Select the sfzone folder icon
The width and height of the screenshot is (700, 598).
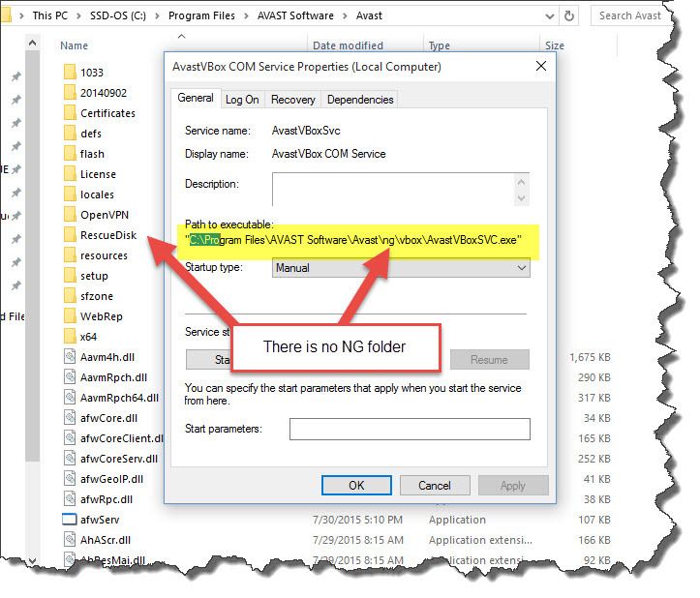click(x=70, y=296)
